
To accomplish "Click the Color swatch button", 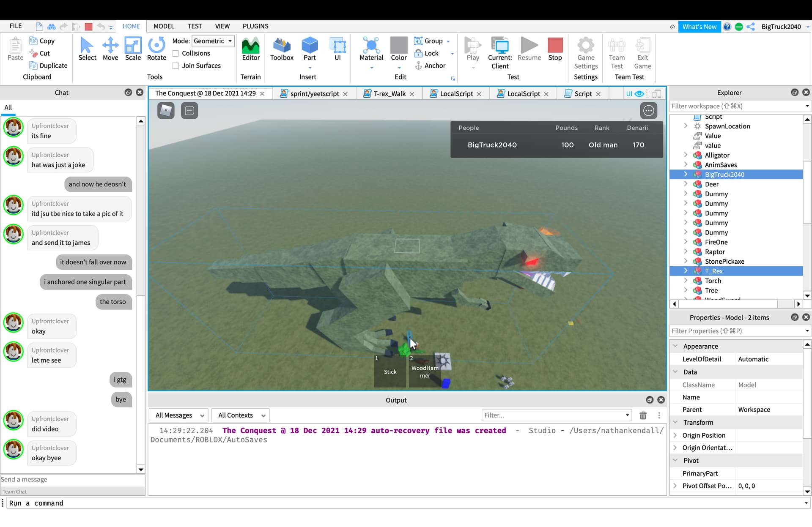I will point(398,46).
